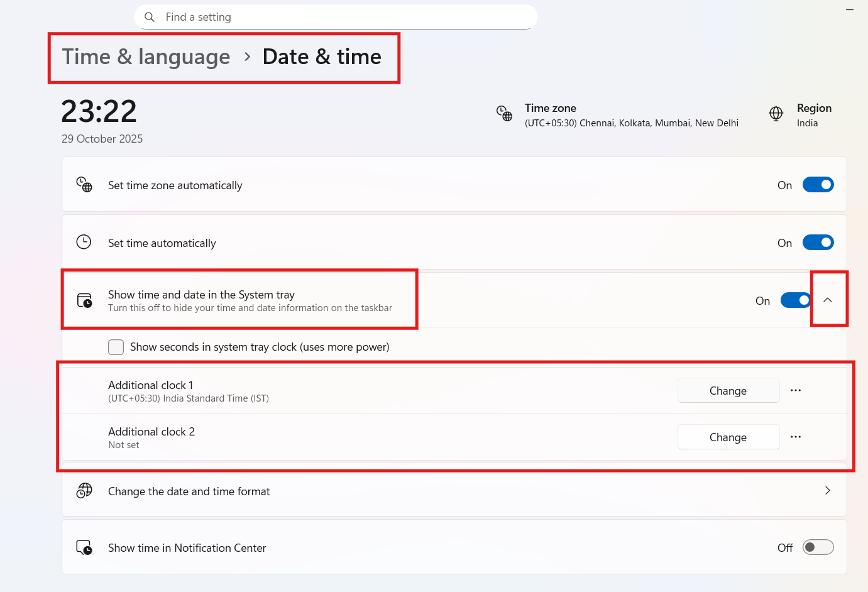Click the Set time automatically clock icon
The width and height of the screenshot is (868, 592).
click(84, 242)
